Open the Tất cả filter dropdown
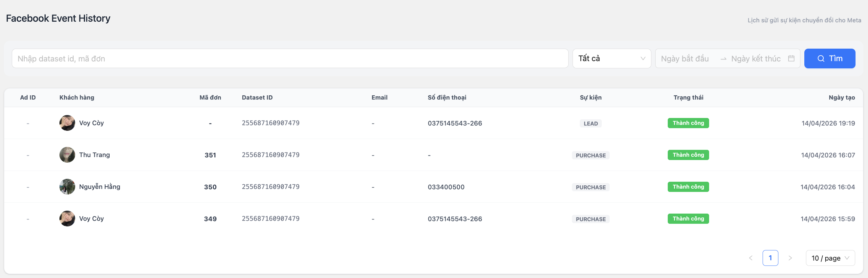 pos(611,58)
